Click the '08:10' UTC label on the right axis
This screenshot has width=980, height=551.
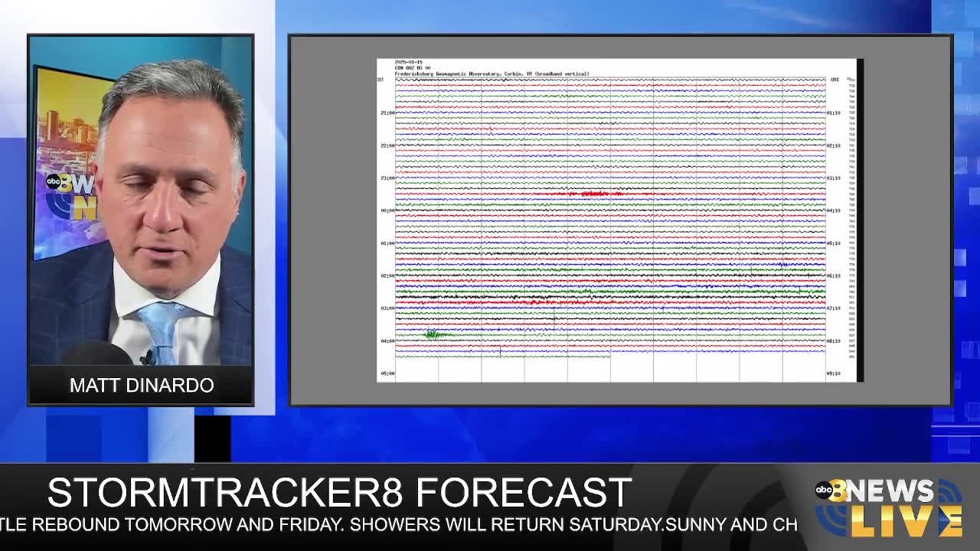click(x=833, y=341)
